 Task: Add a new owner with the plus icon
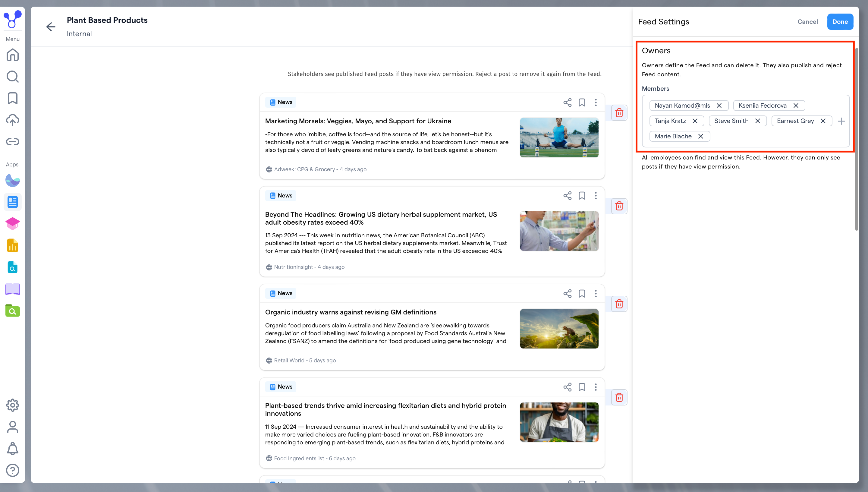841,121
